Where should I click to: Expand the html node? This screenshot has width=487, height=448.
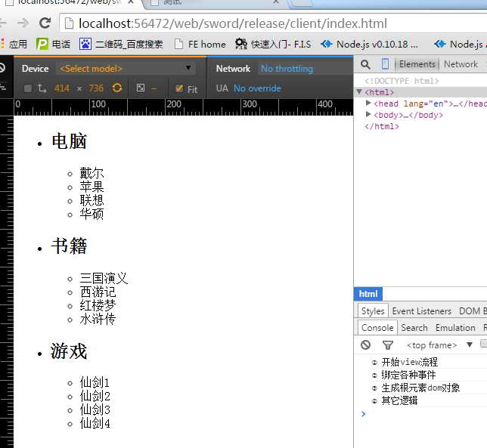tap(359, 92)
